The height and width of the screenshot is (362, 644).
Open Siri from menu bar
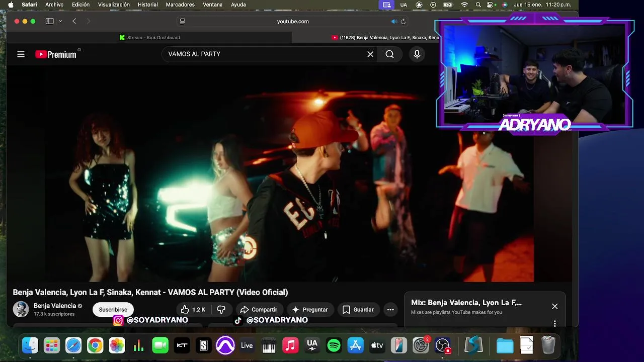(x=504, y=5)
